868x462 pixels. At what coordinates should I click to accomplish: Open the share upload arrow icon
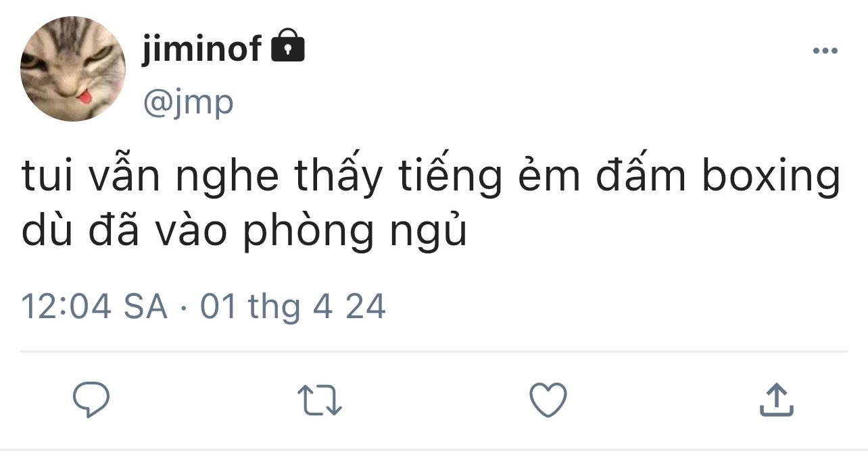776,400
